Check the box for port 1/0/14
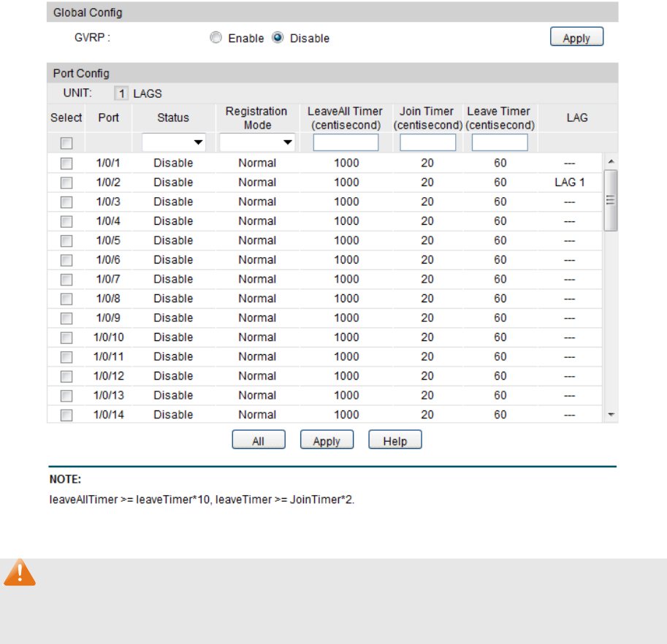Viewport: 667px width, 644px height. click(x=66, y=415)
